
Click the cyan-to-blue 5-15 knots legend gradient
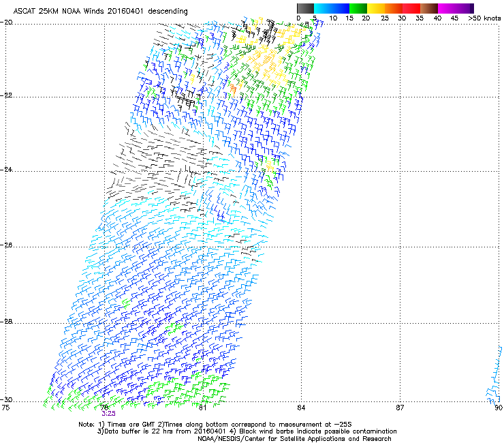pos(332,8)
